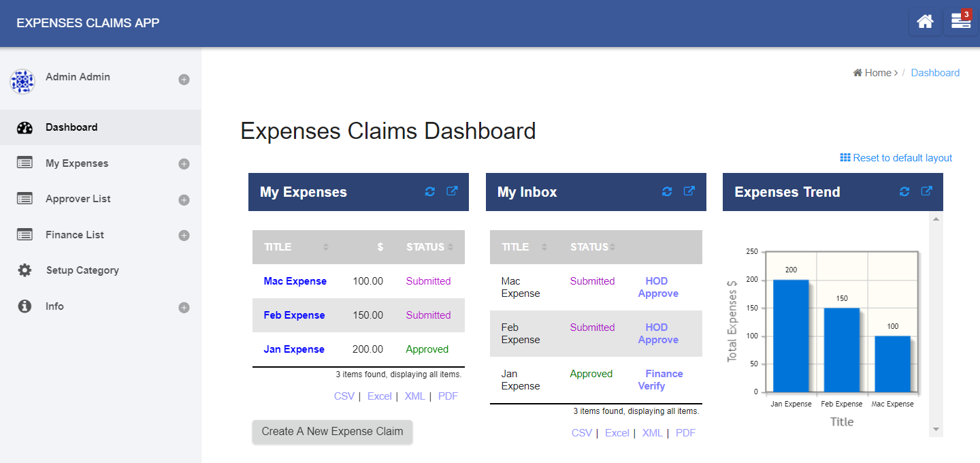Viewport: 980px width, 463px height.
Task: Expand the My Expenses sidebar submenu
Action: pyautogui.click(x=184, y=164)
